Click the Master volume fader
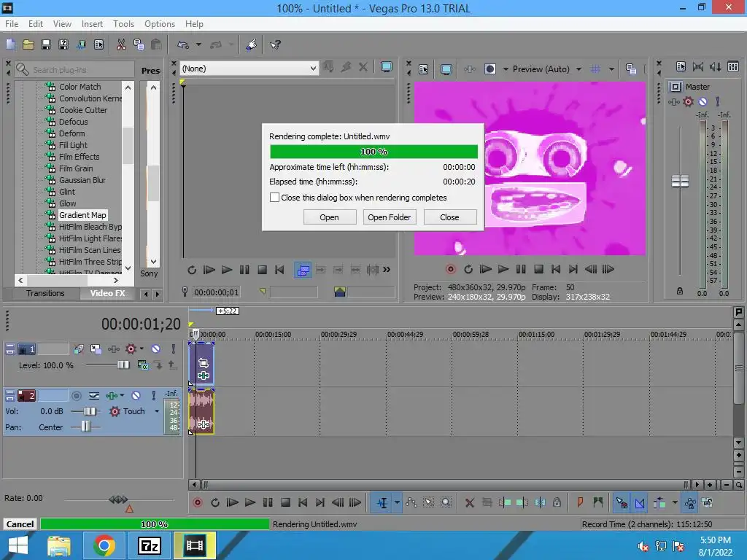Viewport: 747px width, 560px height. pyautogui.click(x=680, y=182)
